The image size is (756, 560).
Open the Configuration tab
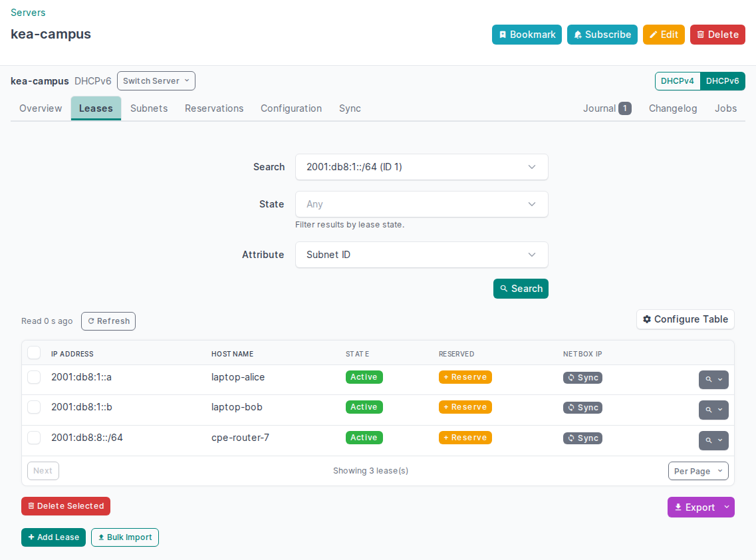pos(291,108)
